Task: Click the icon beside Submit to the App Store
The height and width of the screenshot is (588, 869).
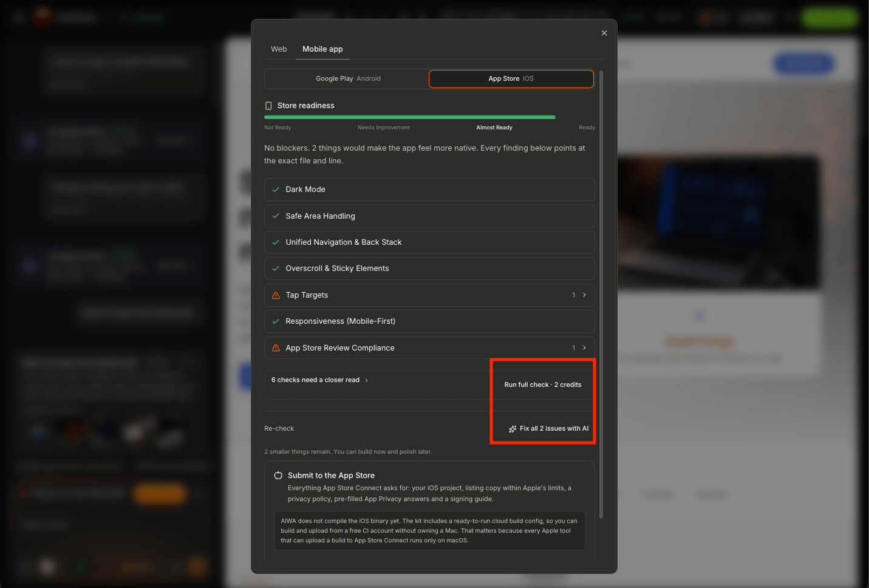Action: pyautogui.click(x=278, y=476)
